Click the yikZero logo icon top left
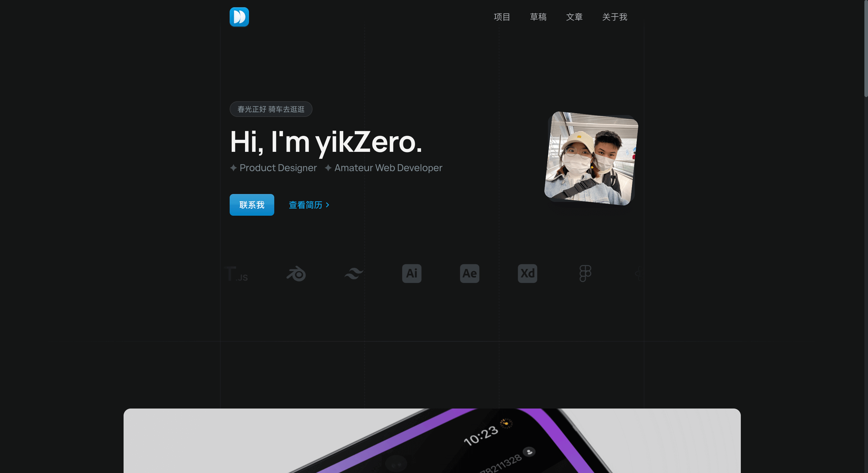Image resolution: width=868 pixels, height=473 pixels. pos(239,17)
